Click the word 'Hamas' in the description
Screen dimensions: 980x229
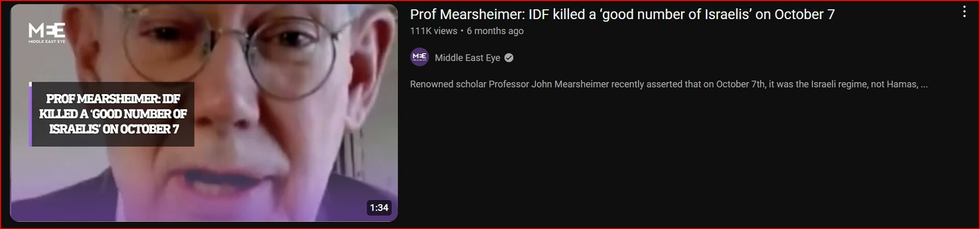902,84
